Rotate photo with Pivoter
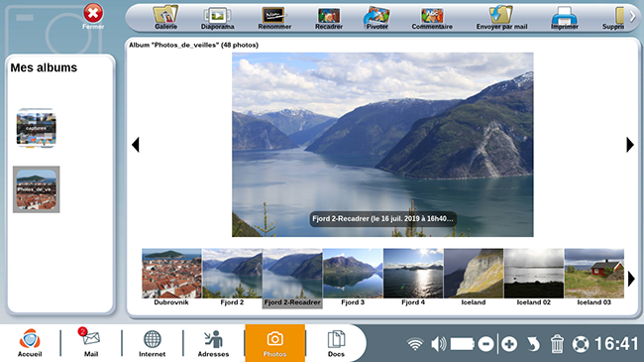 point(377,17)
